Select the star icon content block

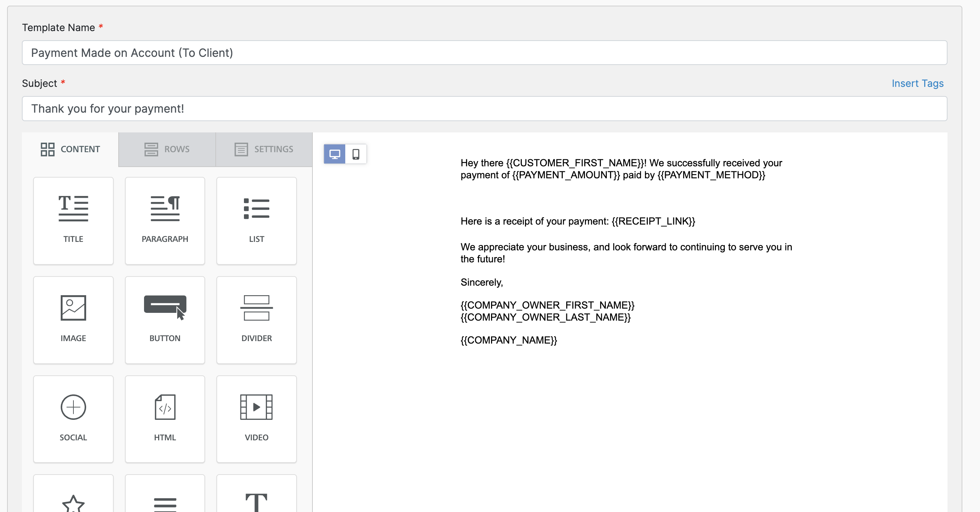[73, 498]
